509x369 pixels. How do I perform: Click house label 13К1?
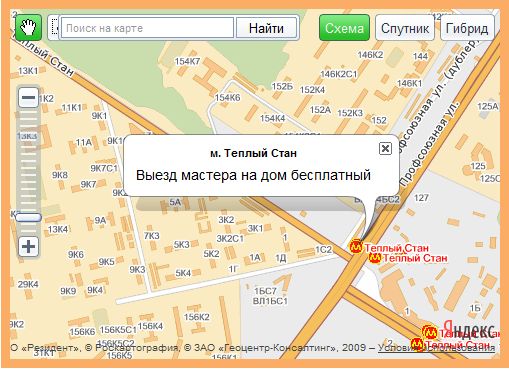tap(28, 71)
